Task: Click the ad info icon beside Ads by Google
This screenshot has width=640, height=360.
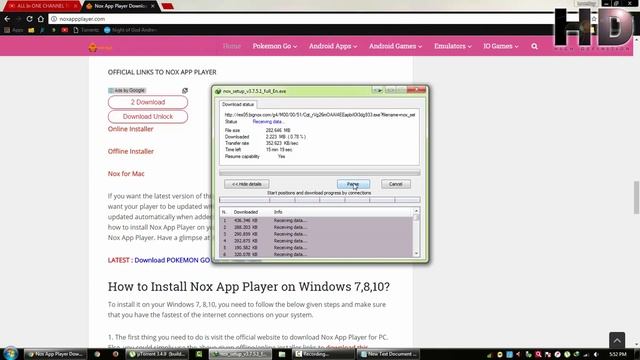Action: point(185,90)
